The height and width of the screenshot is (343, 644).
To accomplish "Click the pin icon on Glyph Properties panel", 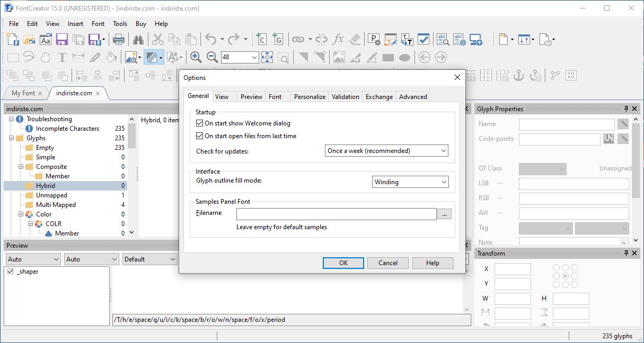I will pos(626,109).
